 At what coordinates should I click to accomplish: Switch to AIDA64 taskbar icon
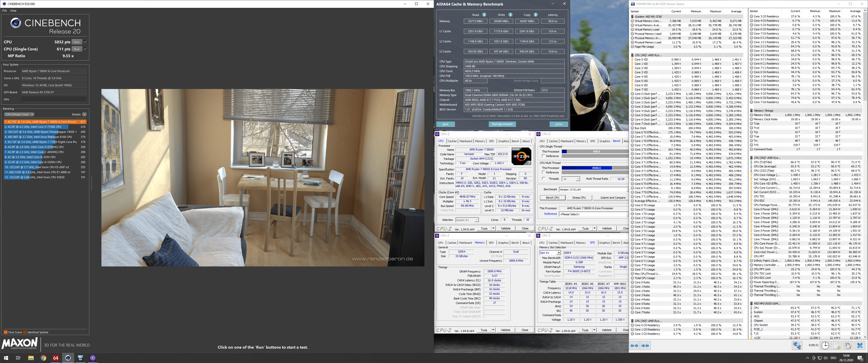coord(56,358)
